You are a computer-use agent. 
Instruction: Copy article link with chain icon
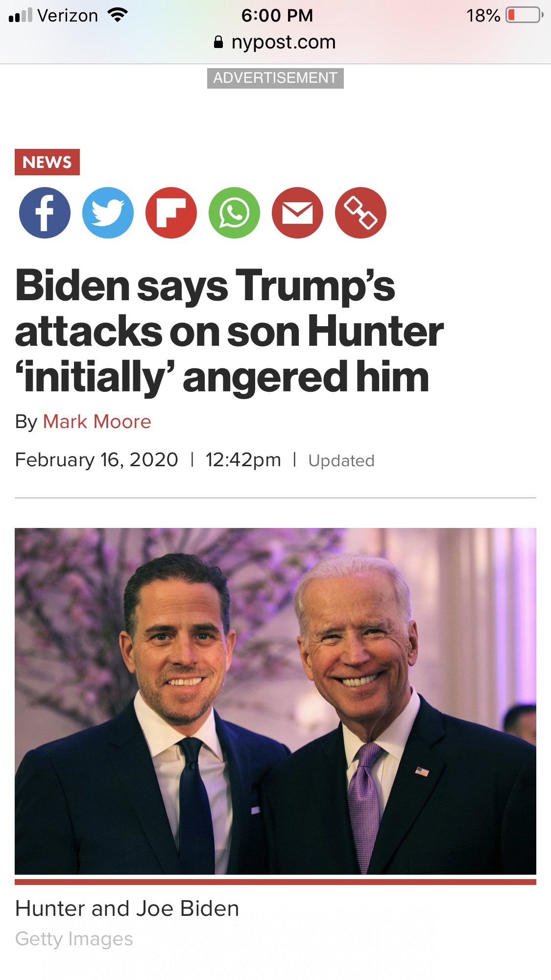[360, 213]
